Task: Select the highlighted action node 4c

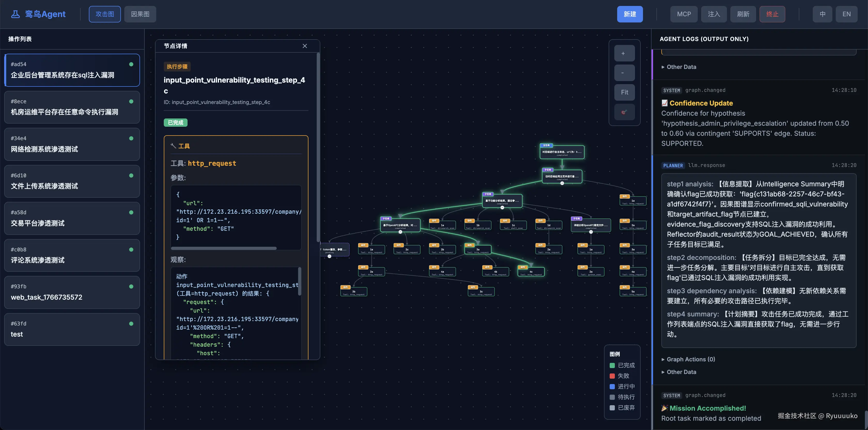Action: pos(531,272)
